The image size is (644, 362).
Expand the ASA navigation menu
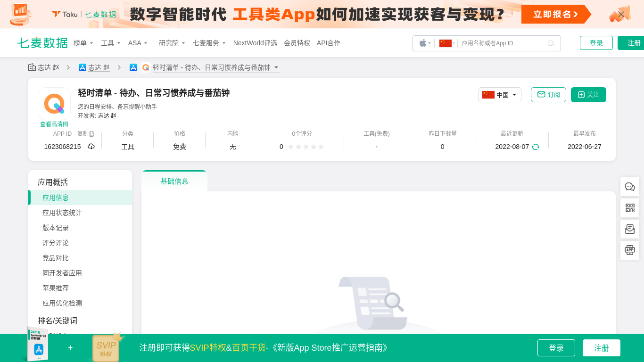(x=138, y=43)
